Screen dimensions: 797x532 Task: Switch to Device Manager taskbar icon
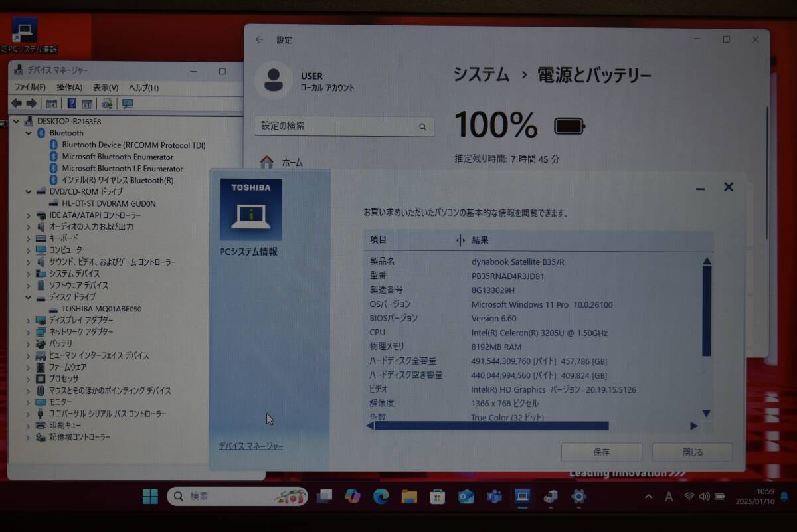point(550,496)
